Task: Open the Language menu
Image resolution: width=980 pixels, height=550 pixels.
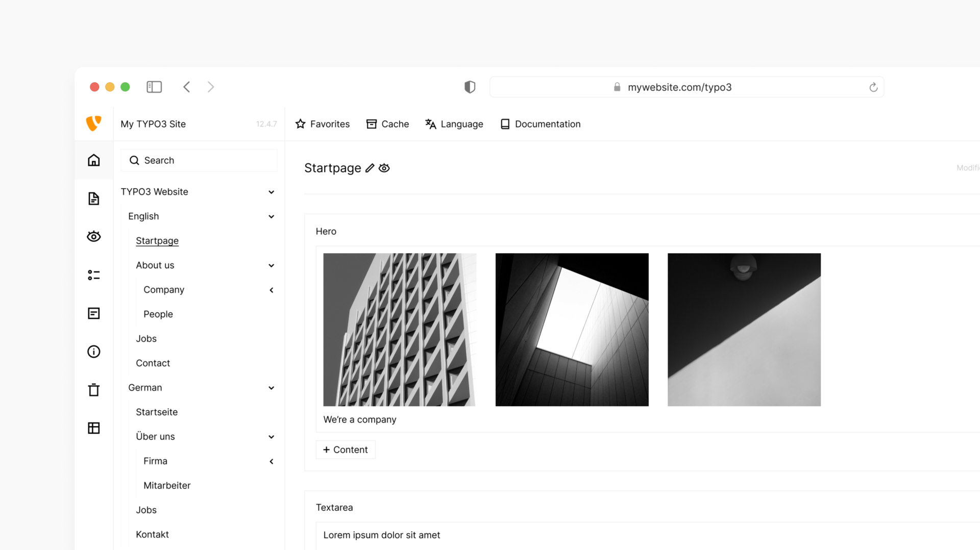Action: coord(454,124)
